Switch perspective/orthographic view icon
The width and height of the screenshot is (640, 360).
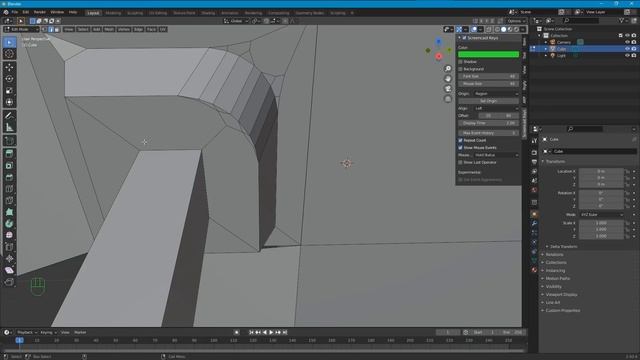[448, 99]
